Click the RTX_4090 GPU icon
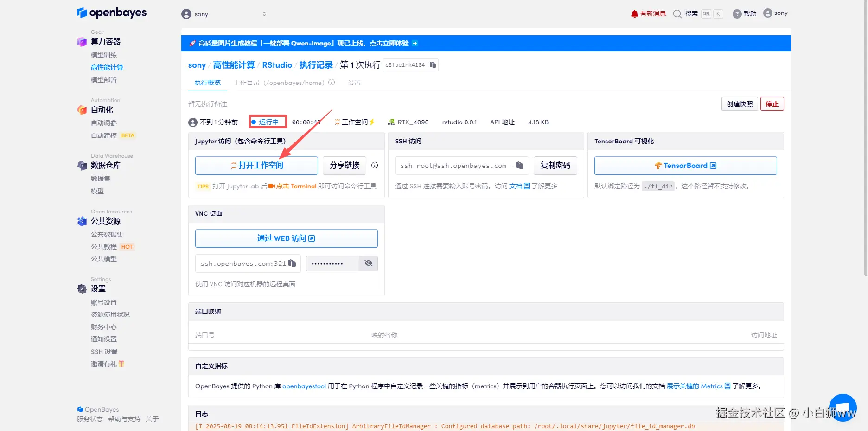 coord(391,122)
